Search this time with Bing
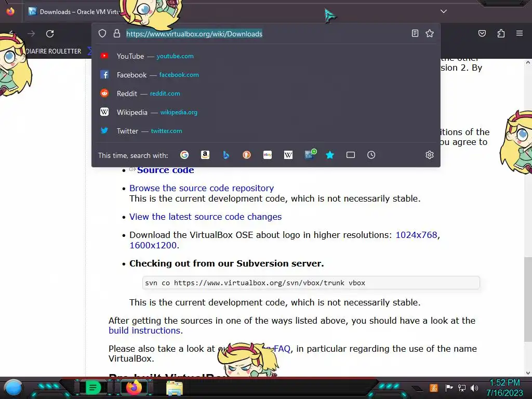 226,155
